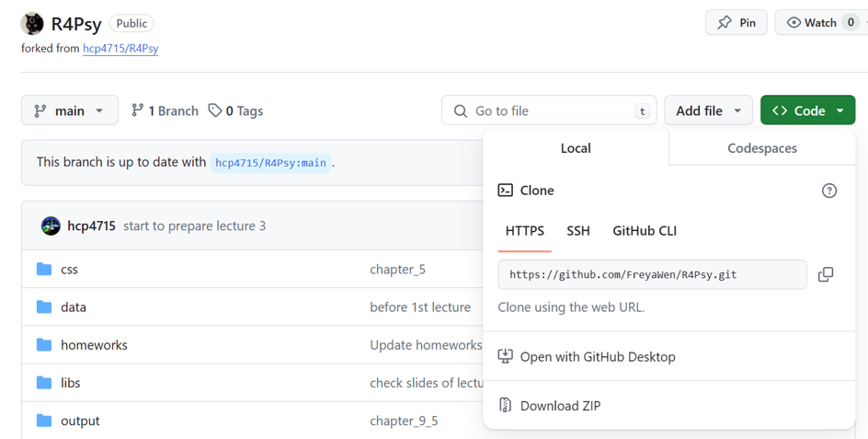Watch the repository
Image resolution: width=868 pixels, height=439 pixels.
pos(817,23)
